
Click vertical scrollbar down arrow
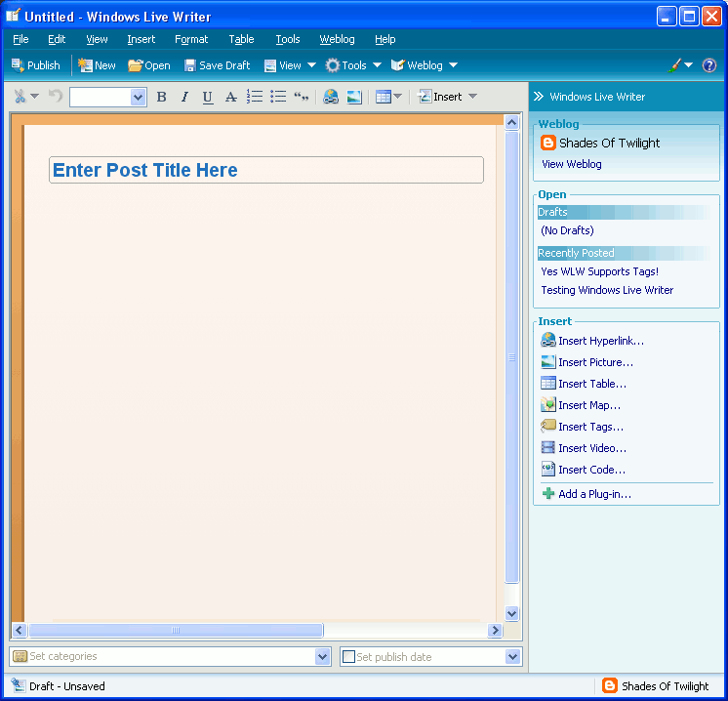pos(511,613)
